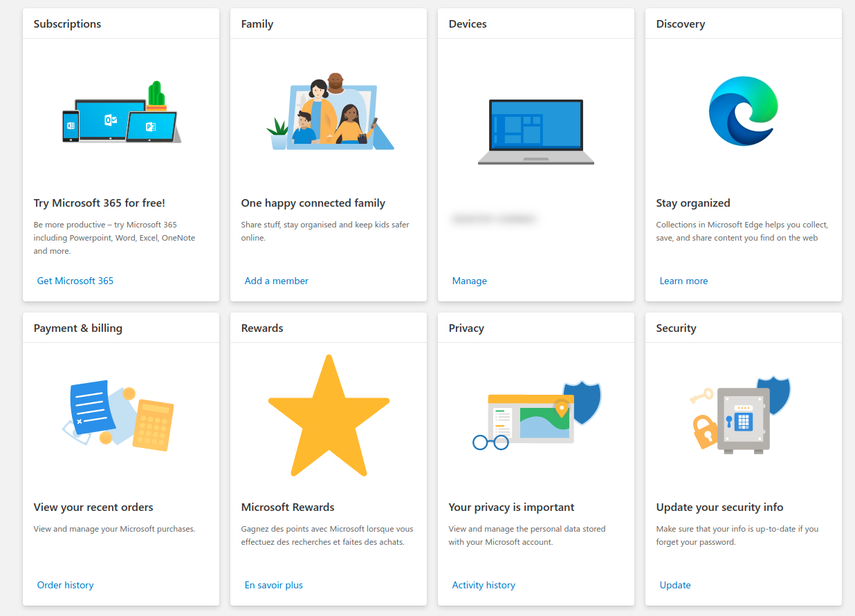This screenshot has height=616, width=855.
Task: Open Manage link in Devices card
Action: tap(470, 281)
